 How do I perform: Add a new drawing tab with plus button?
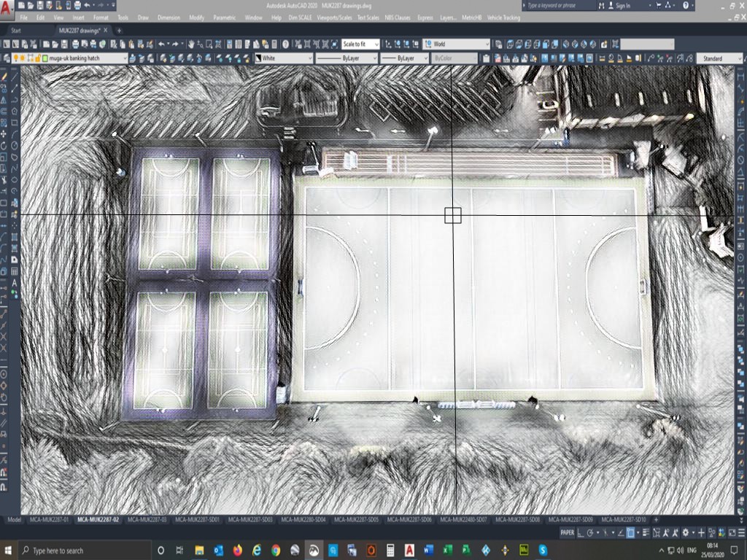[120, 31]
